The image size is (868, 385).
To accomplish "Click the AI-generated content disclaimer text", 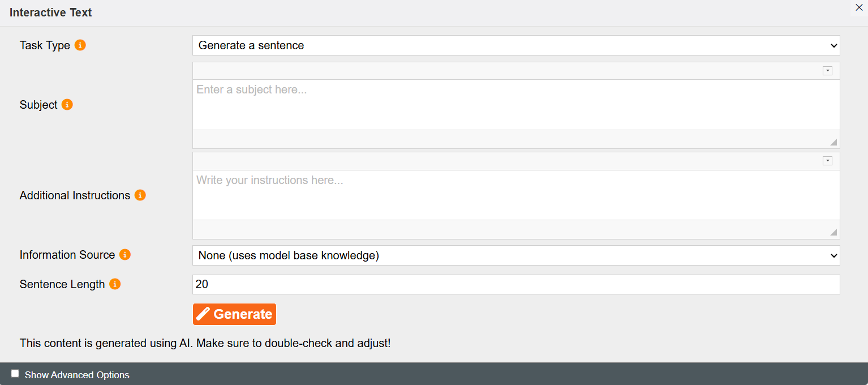I will click(205, 343).
